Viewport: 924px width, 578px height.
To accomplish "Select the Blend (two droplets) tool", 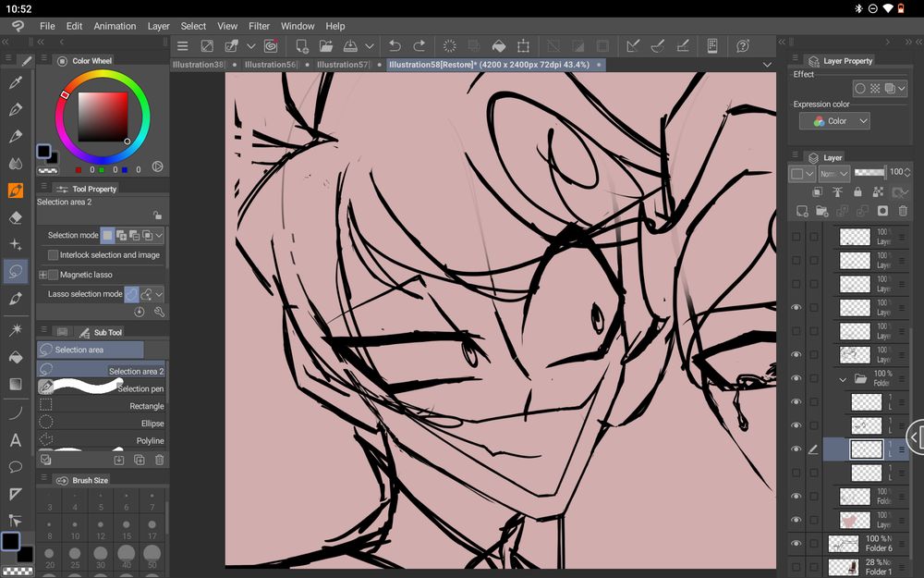I will 16,164.
